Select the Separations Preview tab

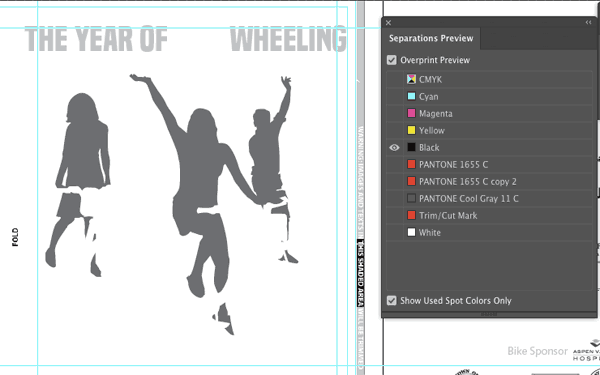pyautogui.click(x=431, y=38)
